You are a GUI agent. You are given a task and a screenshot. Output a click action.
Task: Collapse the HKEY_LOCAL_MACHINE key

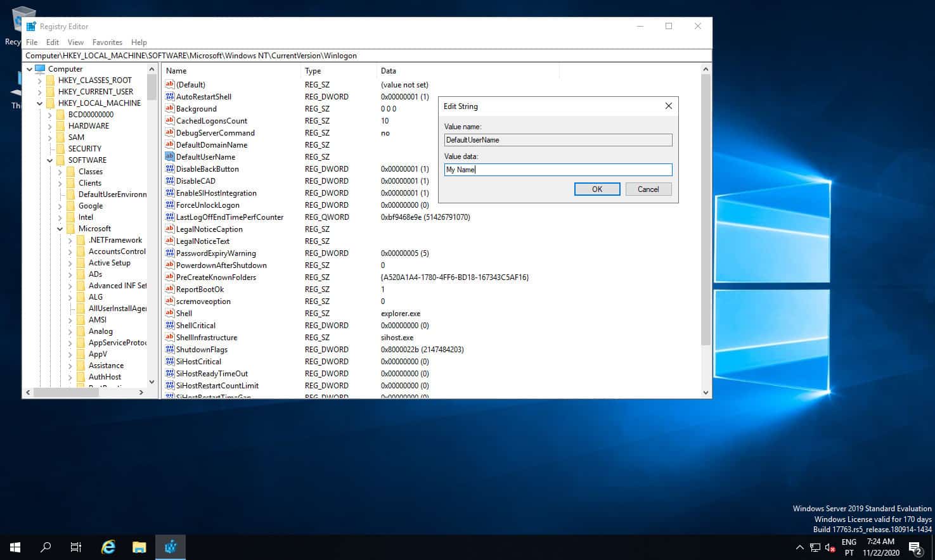point(39,103)
